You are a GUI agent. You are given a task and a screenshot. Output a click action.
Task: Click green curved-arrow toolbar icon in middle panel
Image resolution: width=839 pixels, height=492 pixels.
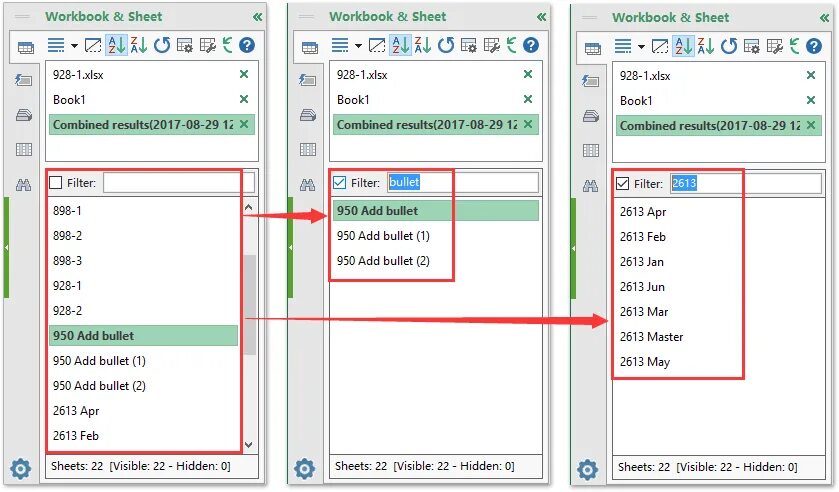[512, 45]
